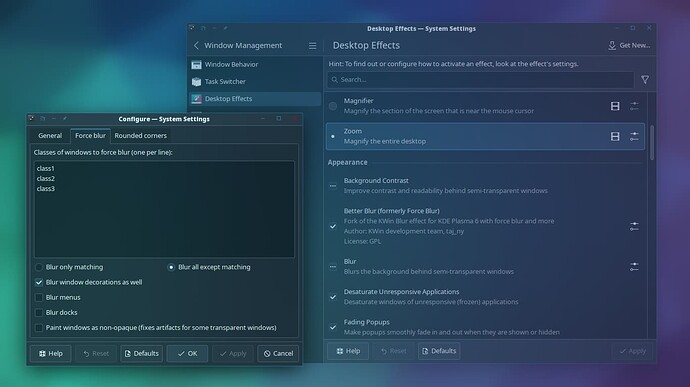Click Apply in Desktop Effects window

click(x=632, y=351)
